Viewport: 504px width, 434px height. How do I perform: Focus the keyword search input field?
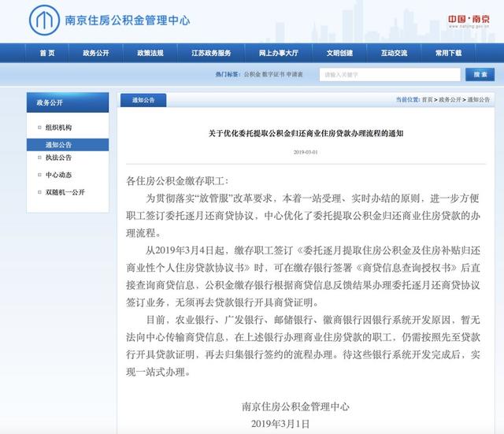pyautogui.click(x=390, y=75)
